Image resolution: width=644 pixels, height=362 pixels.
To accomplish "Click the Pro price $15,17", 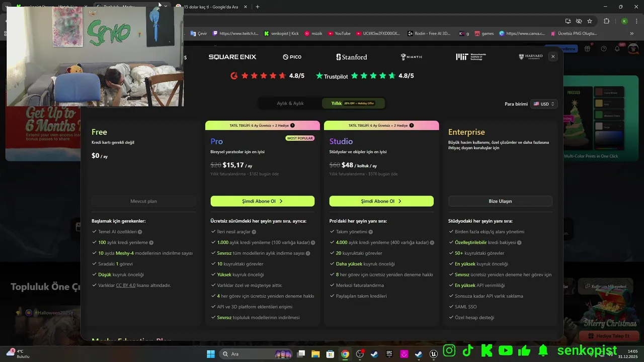I will [233, 165].
